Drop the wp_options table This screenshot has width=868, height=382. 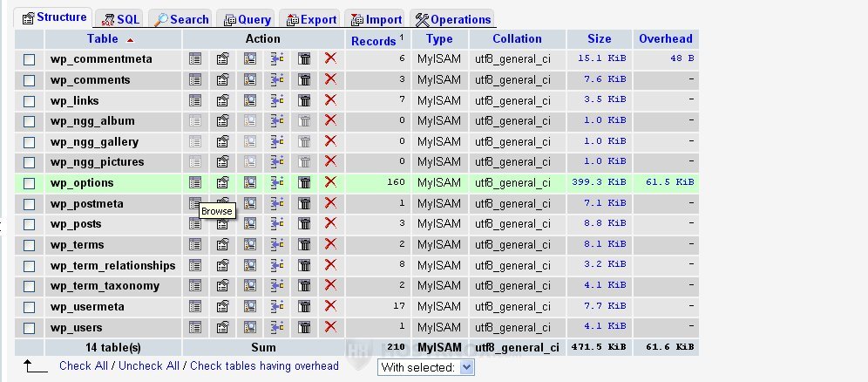330,182
